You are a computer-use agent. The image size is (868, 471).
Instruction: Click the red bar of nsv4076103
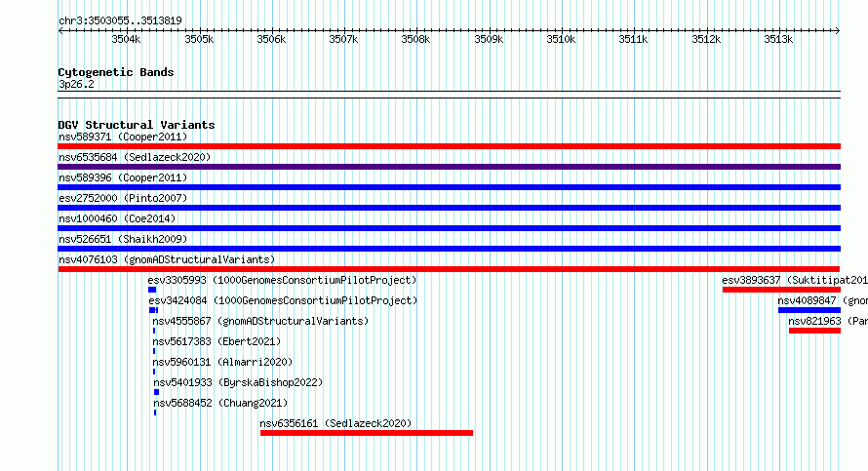point(449,269)
